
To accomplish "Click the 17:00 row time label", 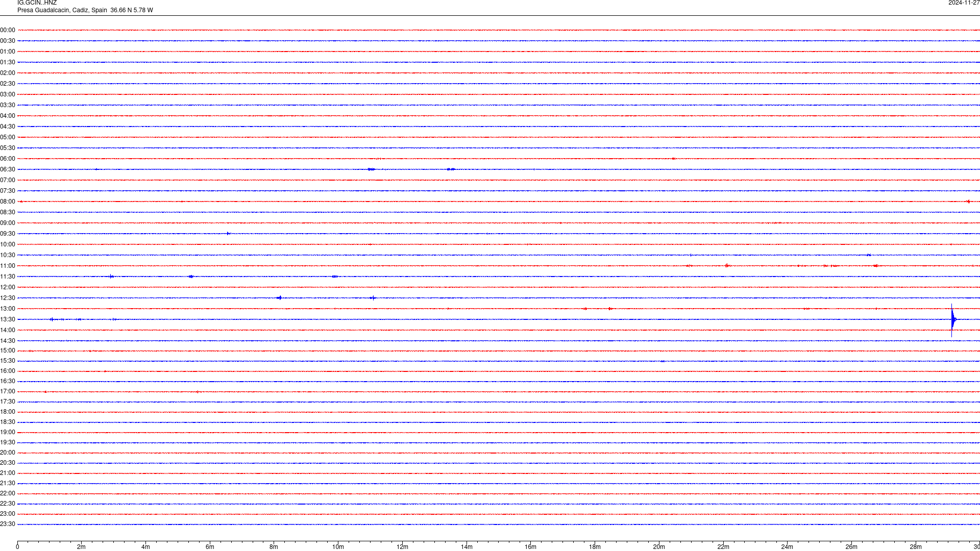I will (8, 391).
